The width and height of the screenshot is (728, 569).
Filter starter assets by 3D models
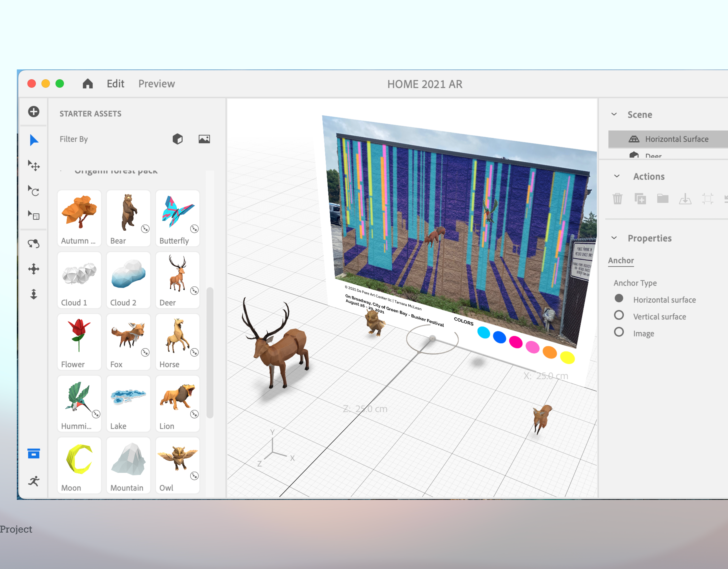click(x=178, y=139)
